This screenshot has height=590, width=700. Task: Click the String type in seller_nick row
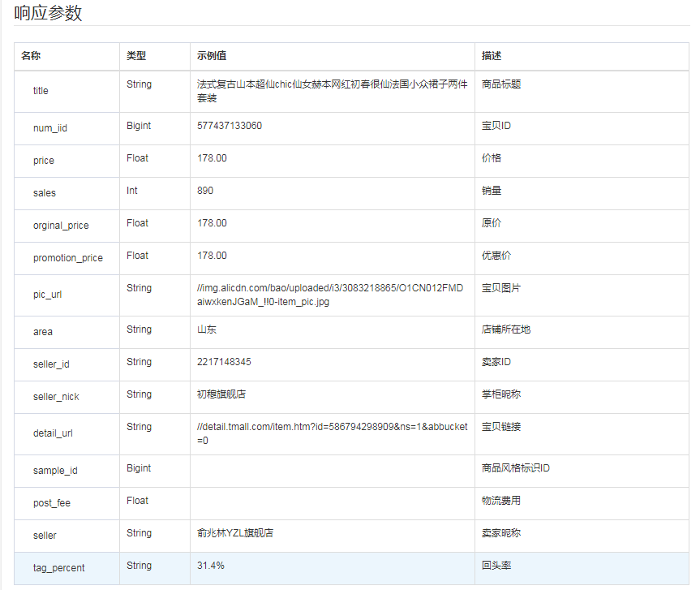(x=140, y=394)
